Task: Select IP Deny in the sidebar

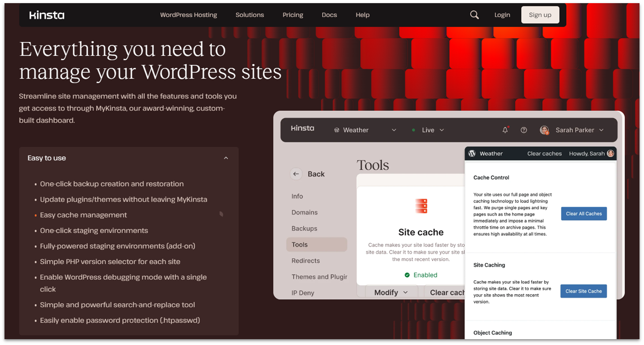Action: (x=303, y=293)
